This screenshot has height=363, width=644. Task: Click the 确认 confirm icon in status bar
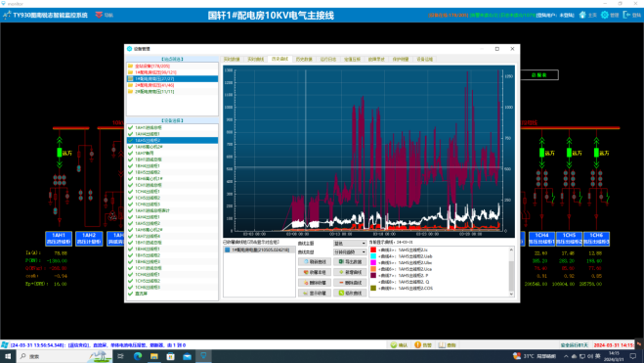(394, 345)
